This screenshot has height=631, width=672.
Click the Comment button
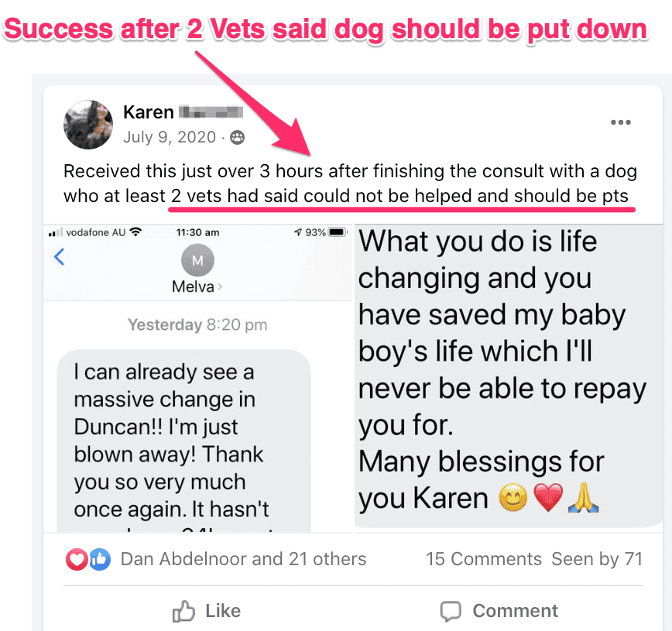click(499, 611)
